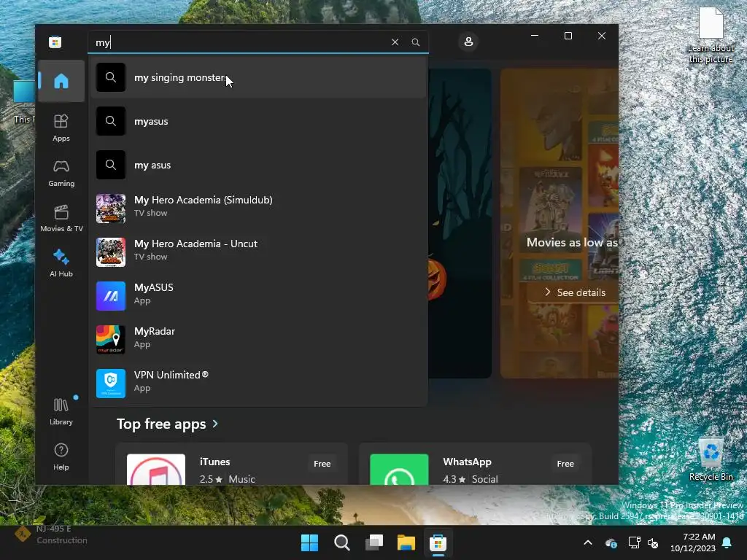
Task: Select the Recycle Bin desktop icon
Action: coord(711,459)
